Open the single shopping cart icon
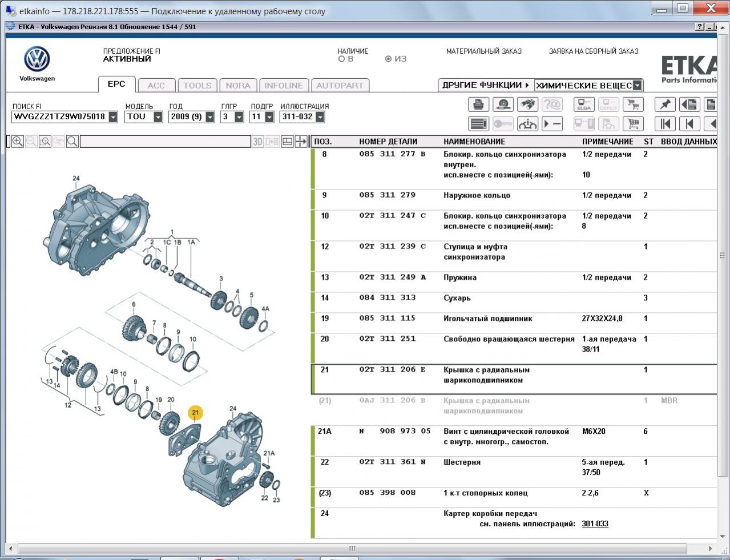 point(633,123)
